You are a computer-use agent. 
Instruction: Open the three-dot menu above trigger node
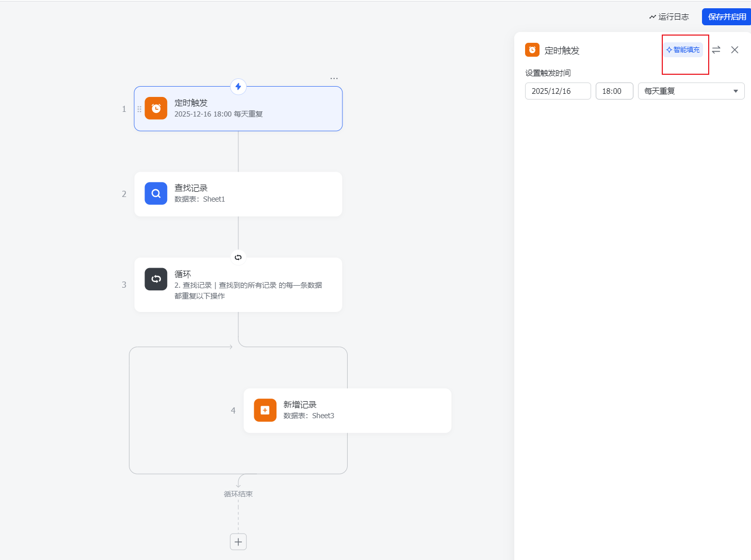(x=334, y=78)
